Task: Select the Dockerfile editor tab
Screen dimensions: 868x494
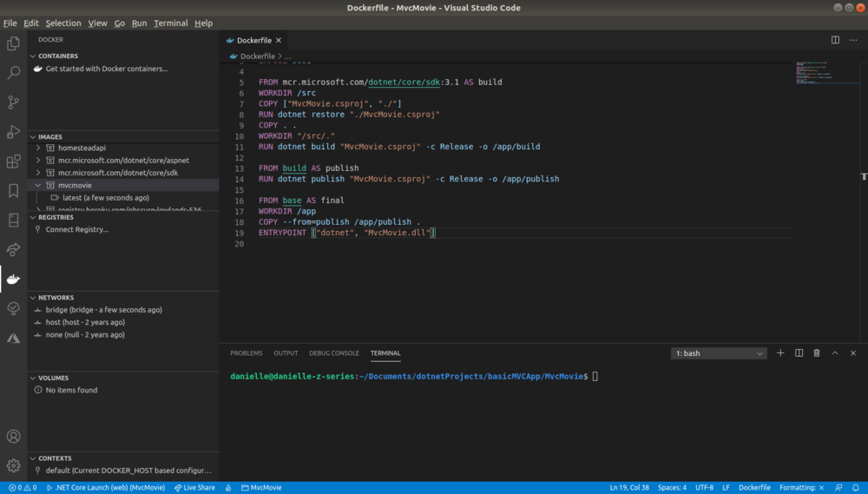Action: point(253,41)
